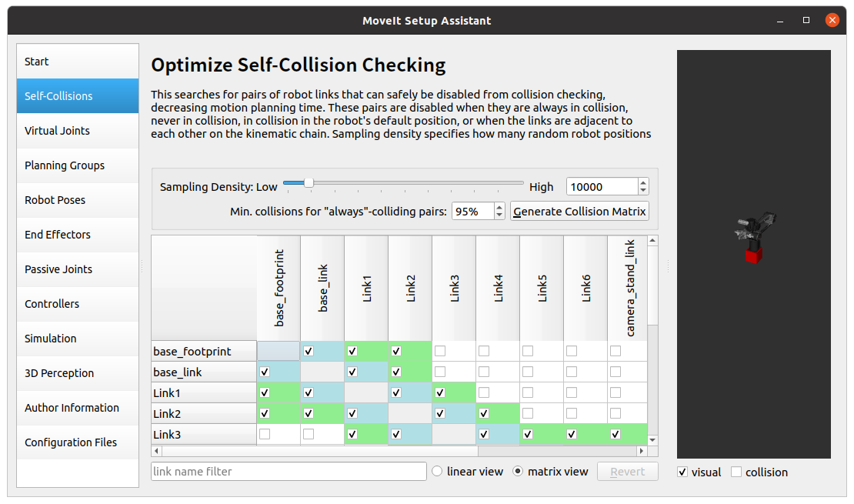Uncheck Link3 row camera_stand_link checkbox
The height and width of the screenshot is (504, 854).
pyautogui.click(x=615, y=434)
